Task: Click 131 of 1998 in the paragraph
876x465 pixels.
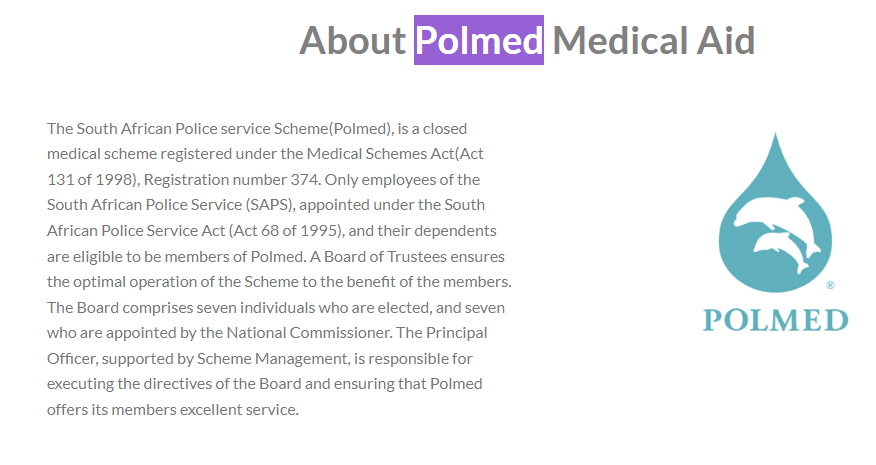Action: [x=92, y=180]
